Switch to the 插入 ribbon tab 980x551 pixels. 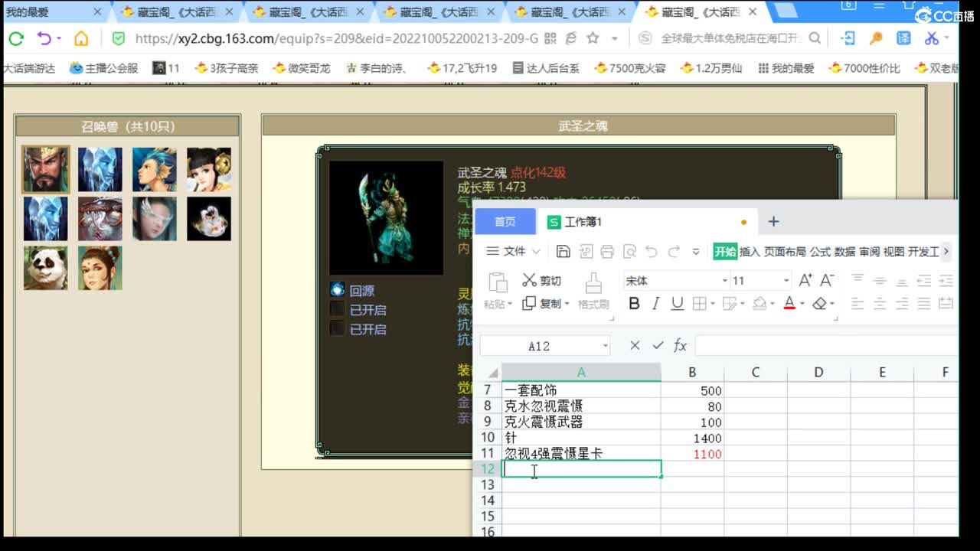click(750, 251)
